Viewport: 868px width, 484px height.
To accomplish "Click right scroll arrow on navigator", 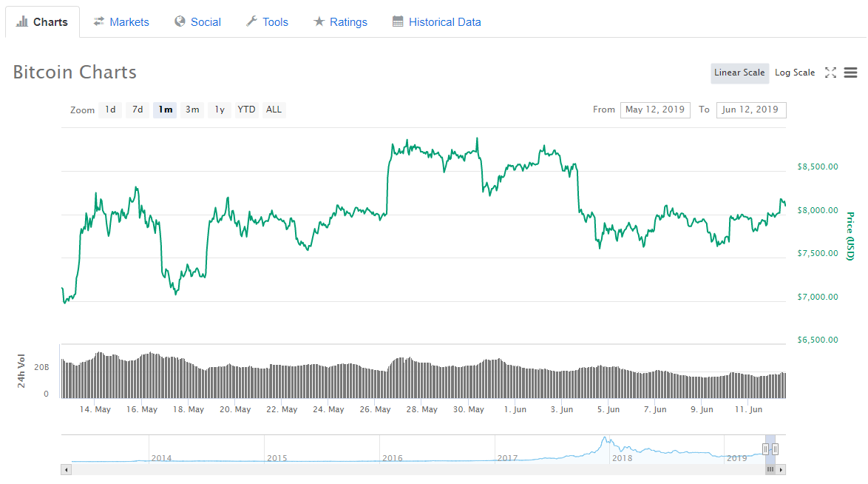I will 781,470.
